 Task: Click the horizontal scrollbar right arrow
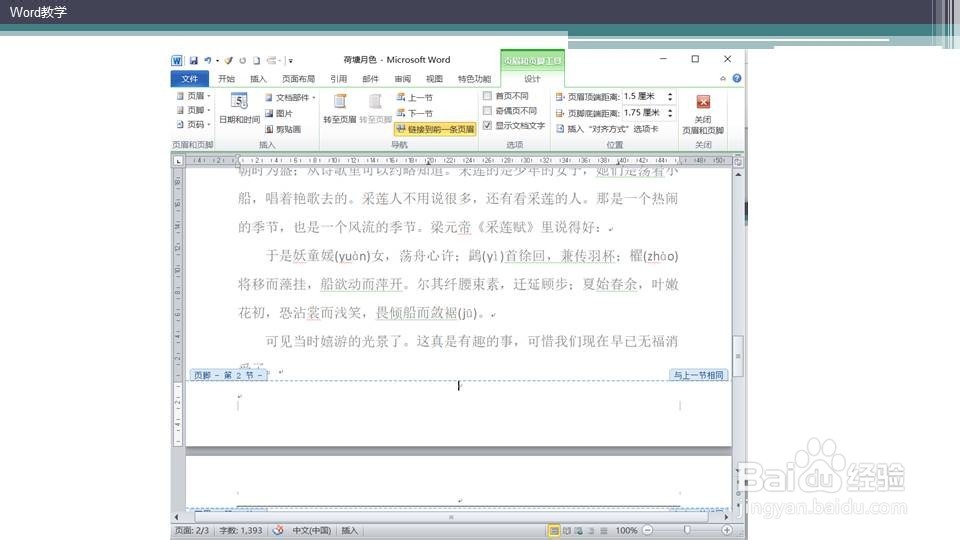pyautogui.click(x=727, y=517)
